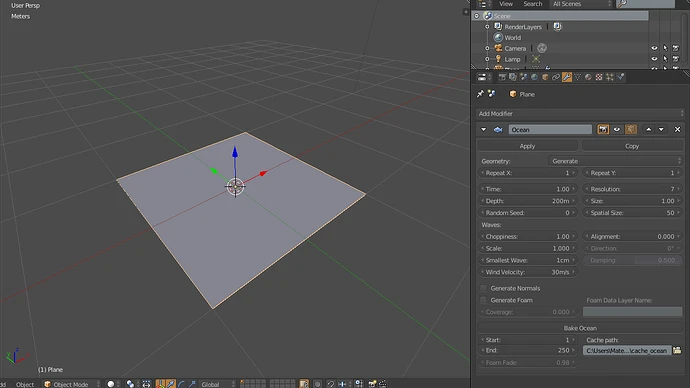Open the Particles properties tab
The width and height of the screenshot is (690, 388).
pyautogui.click(x=609, y=77)
